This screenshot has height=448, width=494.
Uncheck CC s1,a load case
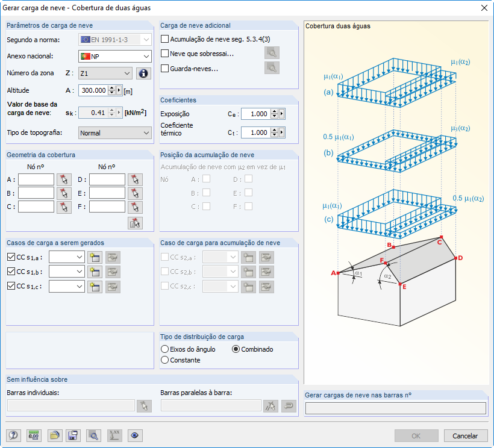11,257
